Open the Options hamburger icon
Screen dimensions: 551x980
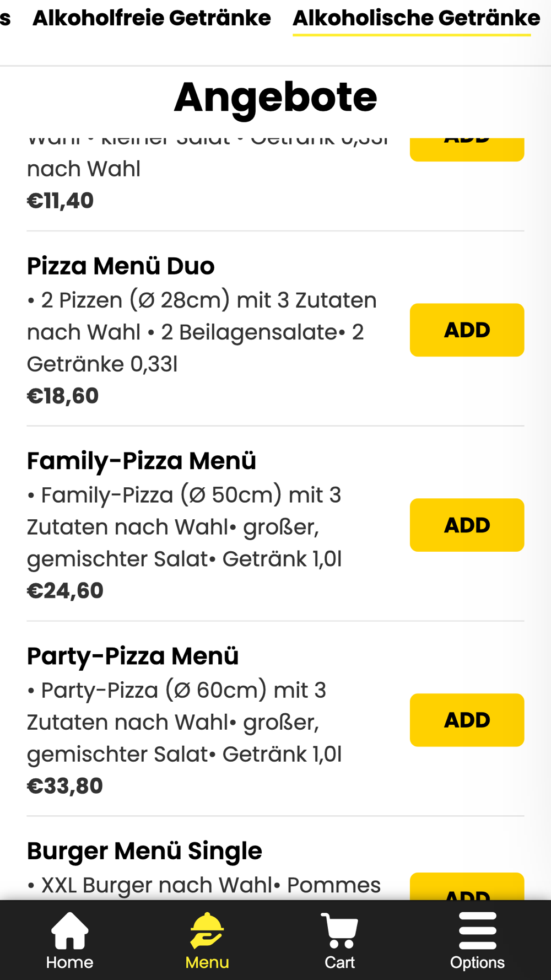pos(477,930)
